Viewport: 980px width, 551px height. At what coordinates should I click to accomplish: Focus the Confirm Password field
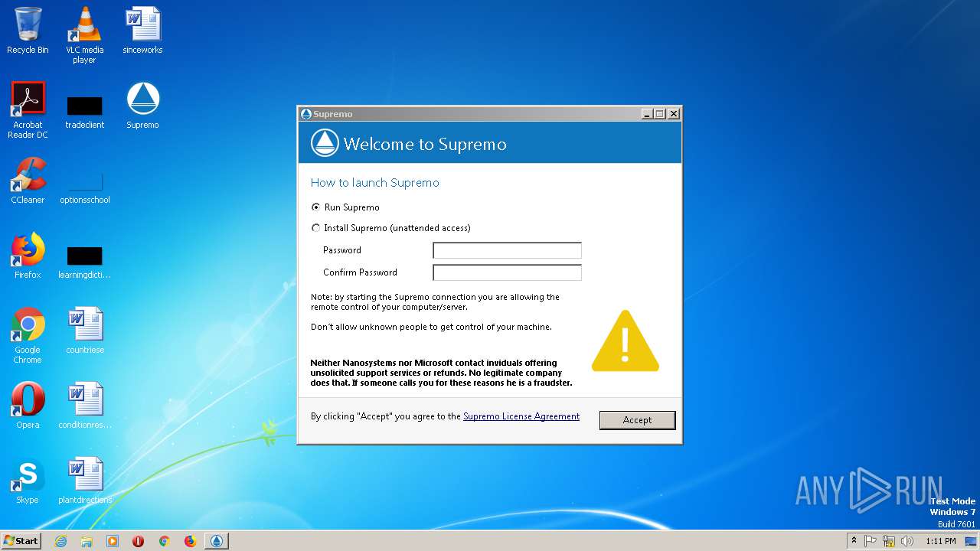tap(507, 272)
